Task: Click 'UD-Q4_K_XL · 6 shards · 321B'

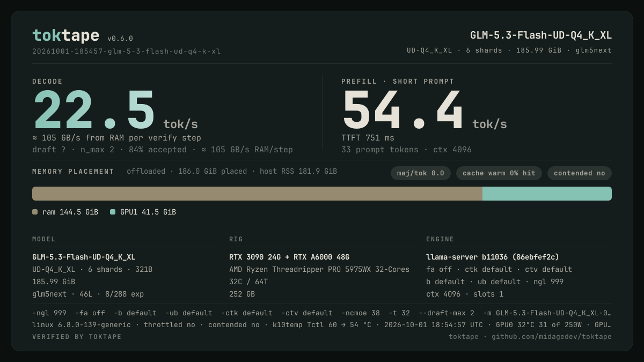Action: [92, 269]
